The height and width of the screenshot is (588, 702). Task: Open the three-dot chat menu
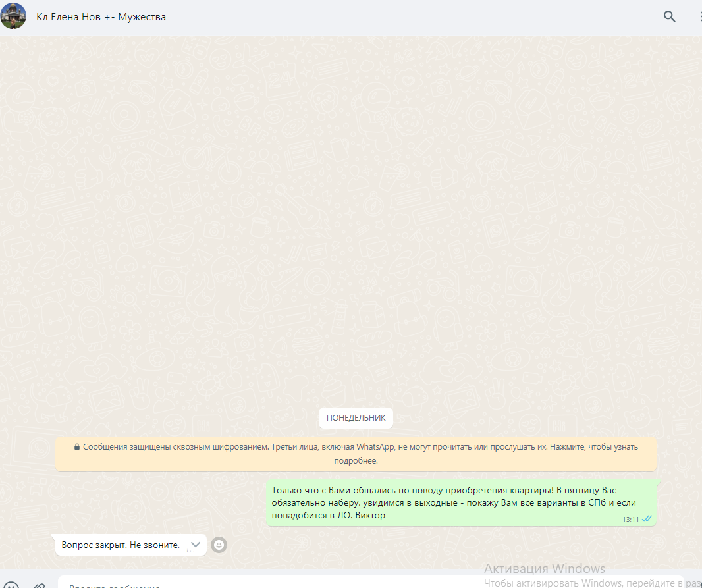pyautogui.click(x=699, y=17)
